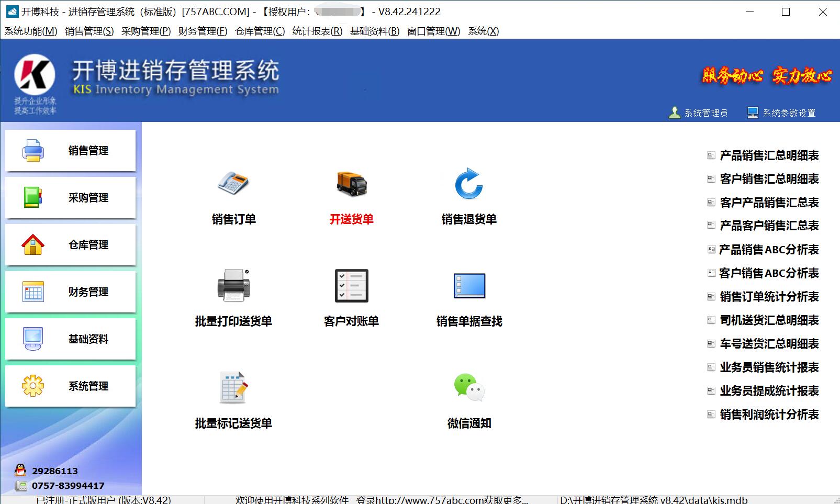Open the 产品销售汇总明细表 report link

pos(769,155)
